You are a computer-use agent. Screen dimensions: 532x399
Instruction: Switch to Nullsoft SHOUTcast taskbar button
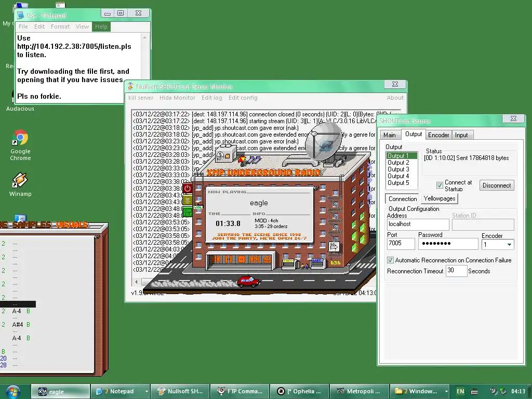(x=180, y=391)
